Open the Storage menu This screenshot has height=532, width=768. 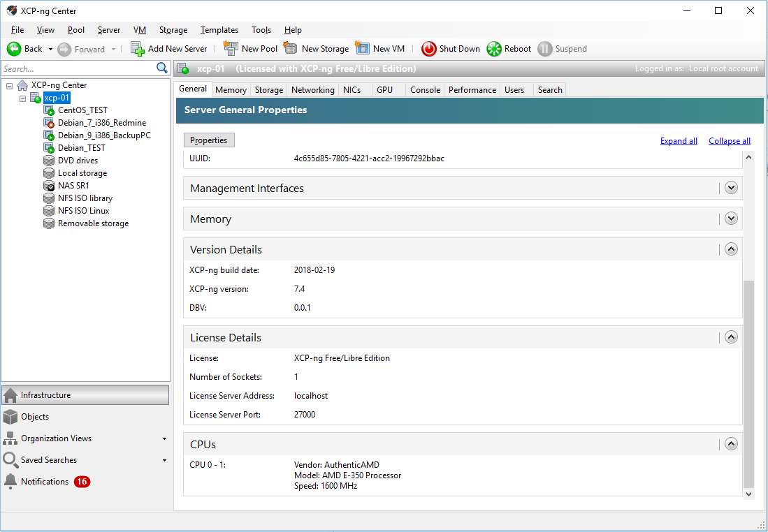pyautogui.click(x=173, y=30)
